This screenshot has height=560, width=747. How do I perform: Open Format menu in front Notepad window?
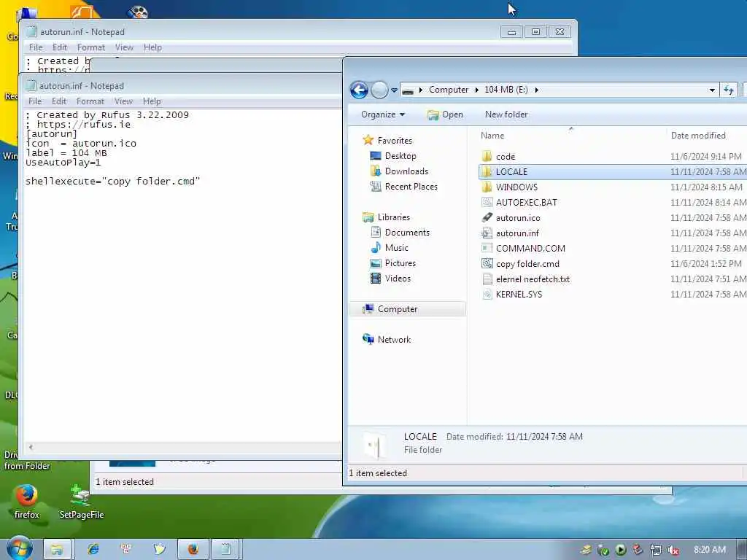[x=90, y=101]
